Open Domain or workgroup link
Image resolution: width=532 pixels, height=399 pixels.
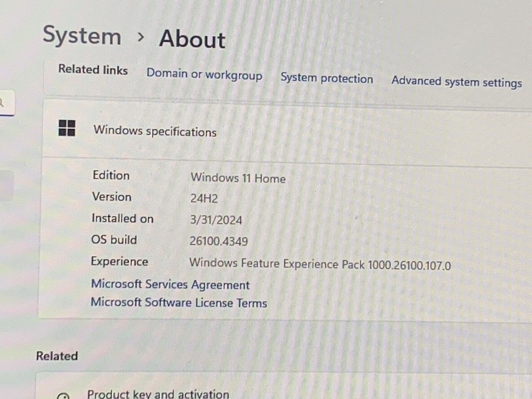pyautogui.click(x=204, y=74)
